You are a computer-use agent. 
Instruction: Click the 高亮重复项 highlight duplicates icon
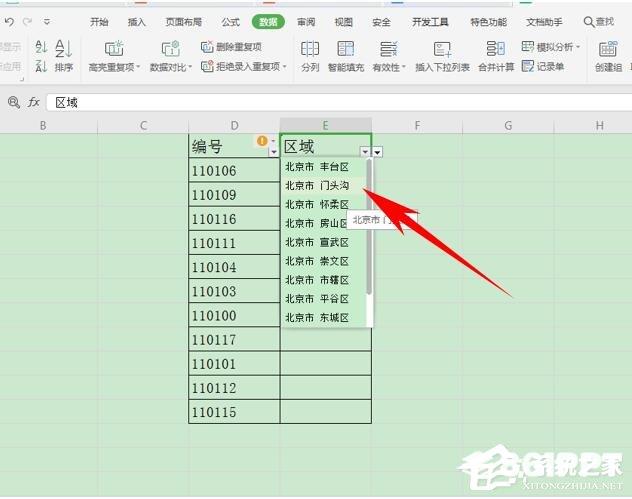pos(114,49)
